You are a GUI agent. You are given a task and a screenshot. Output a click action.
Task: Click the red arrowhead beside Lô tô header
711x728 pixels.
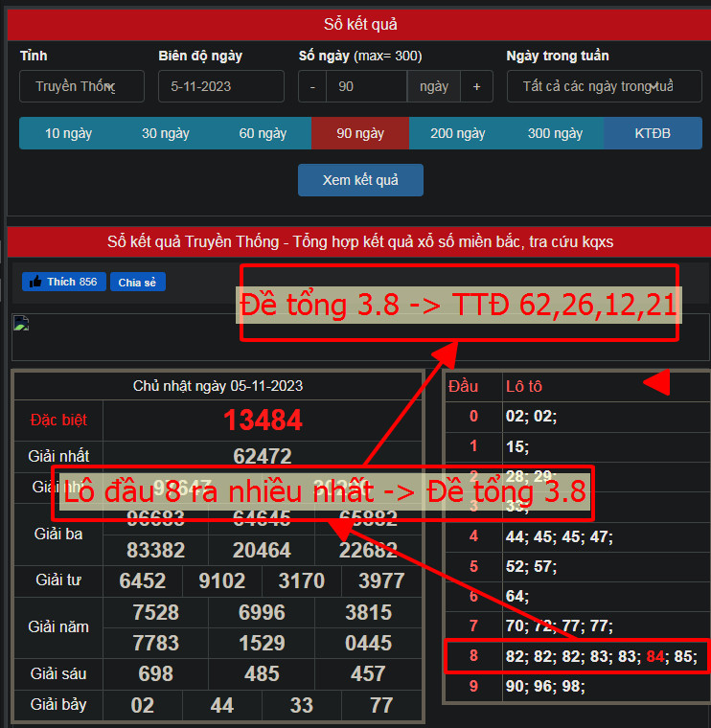[656, 384]
